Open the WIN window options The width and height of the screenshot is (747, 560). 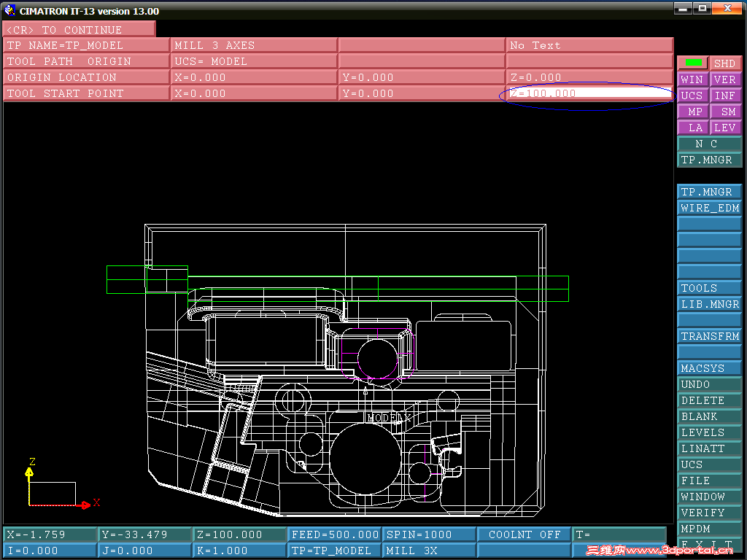[x=693, y=79]
